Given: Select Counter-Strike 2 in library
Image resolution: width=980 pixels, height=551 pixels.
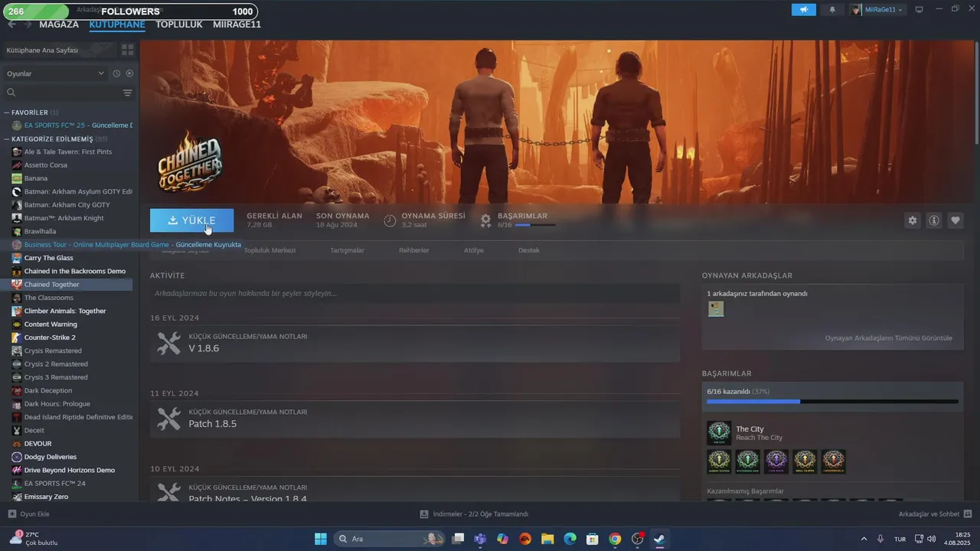Looking at the screenshot, I should (50, 337).
